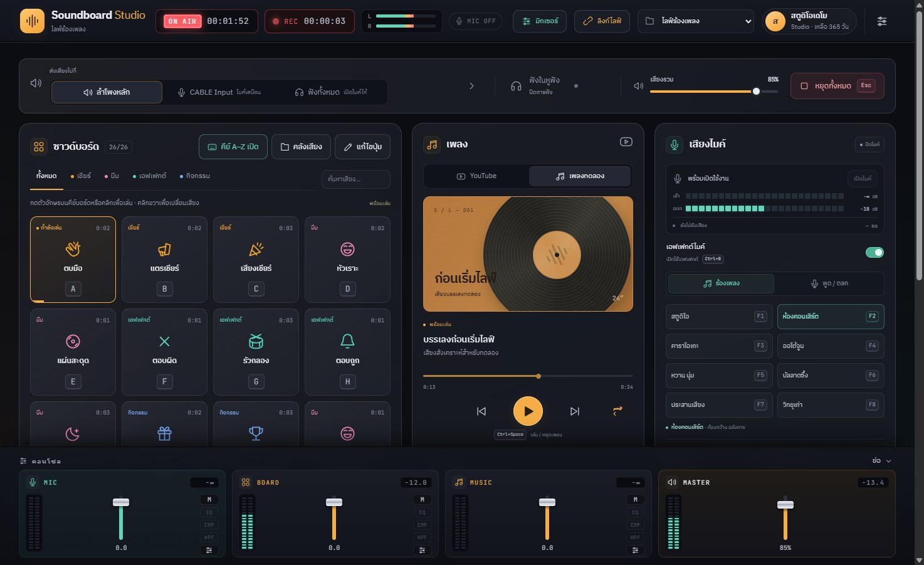Trigger the ตอบถูก bell pad

[x=347, y=352]
